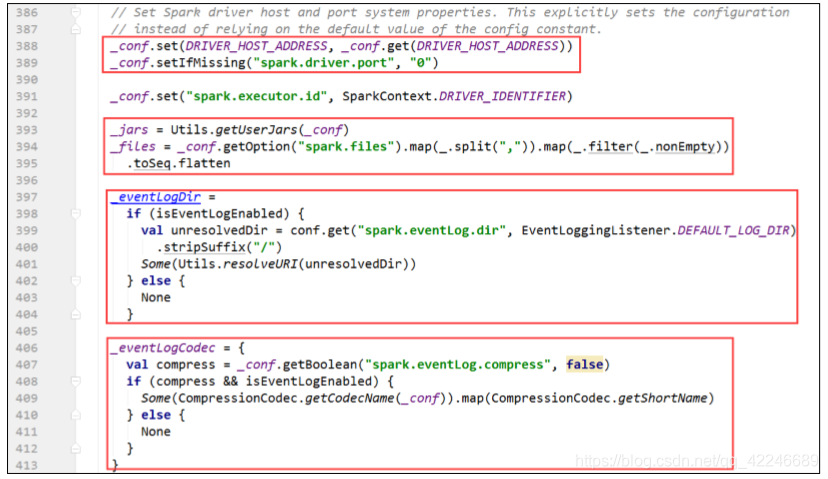
Task: Click the getBoolean method call
Action: coord(320,365)
